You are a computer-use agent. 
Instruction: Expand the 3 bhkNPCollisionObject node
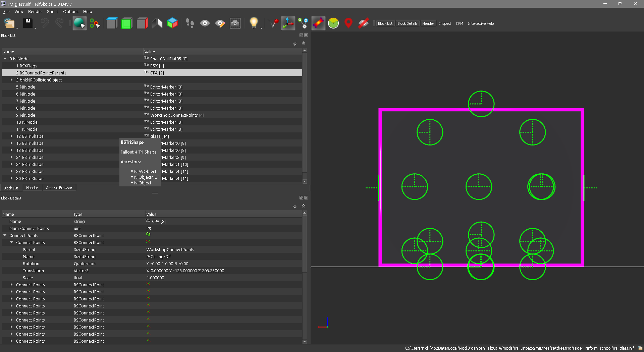(11, 80)
